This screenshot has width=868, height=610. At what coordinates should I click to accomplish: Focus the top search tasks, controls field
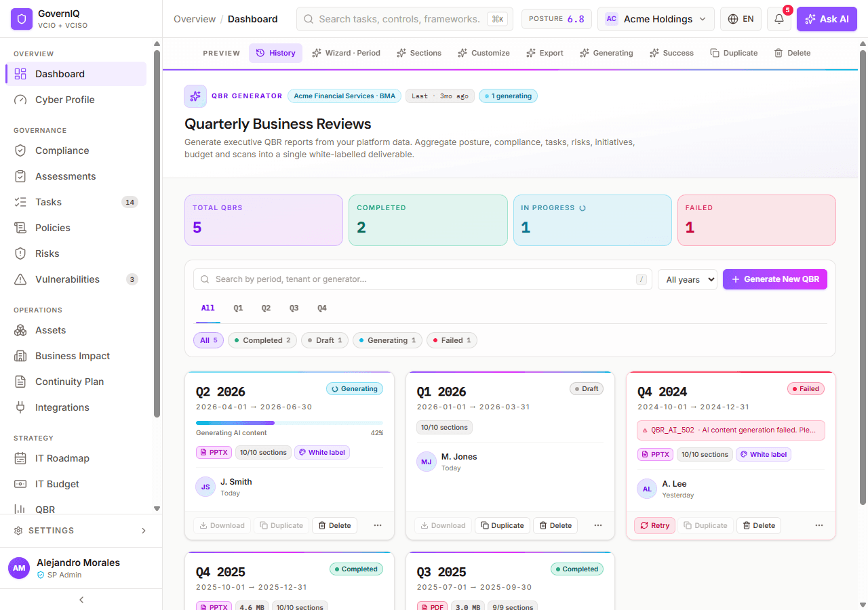coord(405,19)
